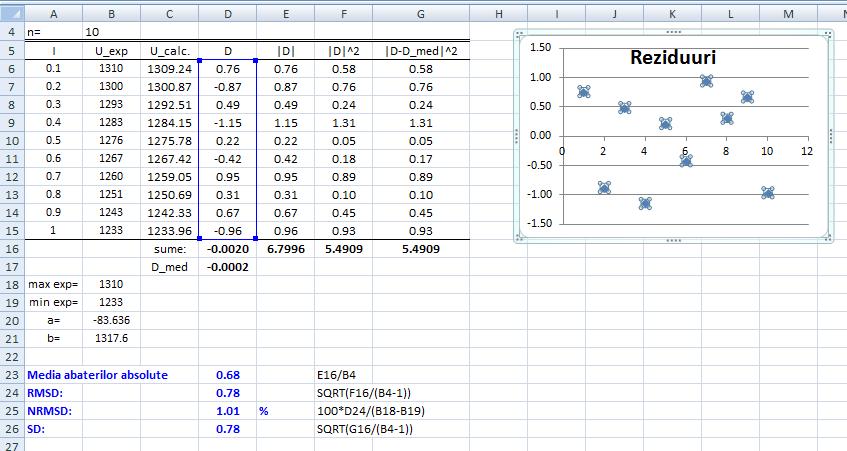Click the b= value 1317.6
847x451 pixels.
(111, 339)
